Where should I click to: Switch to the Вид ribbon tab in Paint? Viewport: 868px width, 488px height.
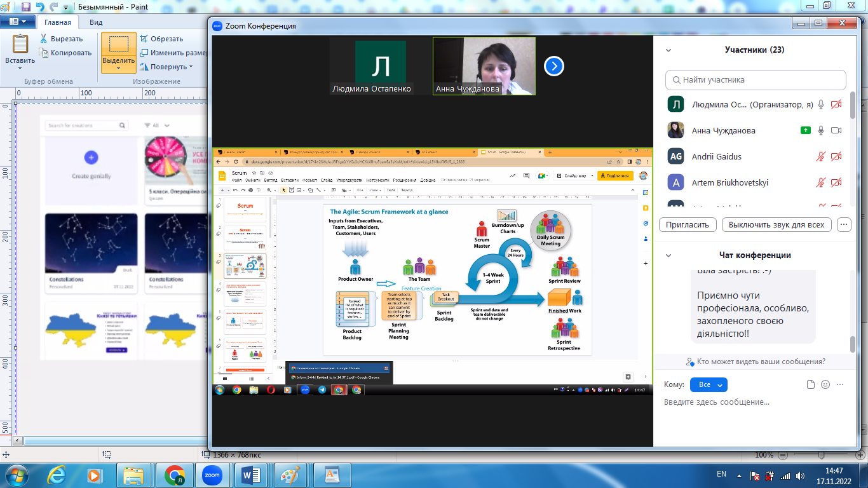[96, 22]
